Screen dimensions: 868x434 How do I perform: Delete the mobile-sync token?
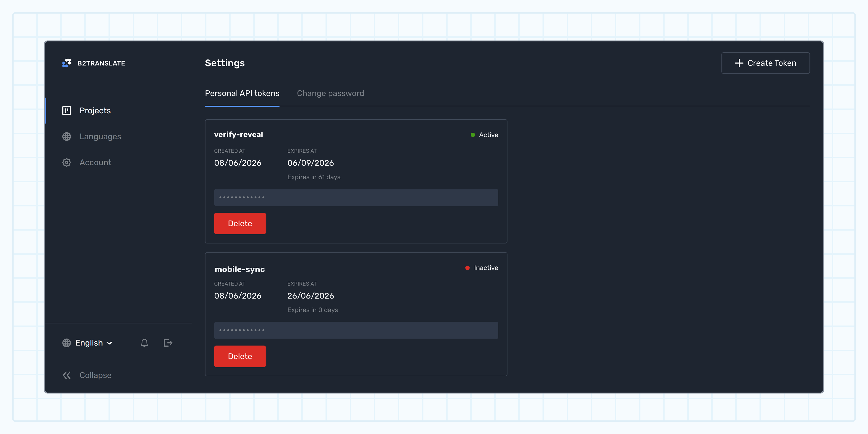click(240, 356)
